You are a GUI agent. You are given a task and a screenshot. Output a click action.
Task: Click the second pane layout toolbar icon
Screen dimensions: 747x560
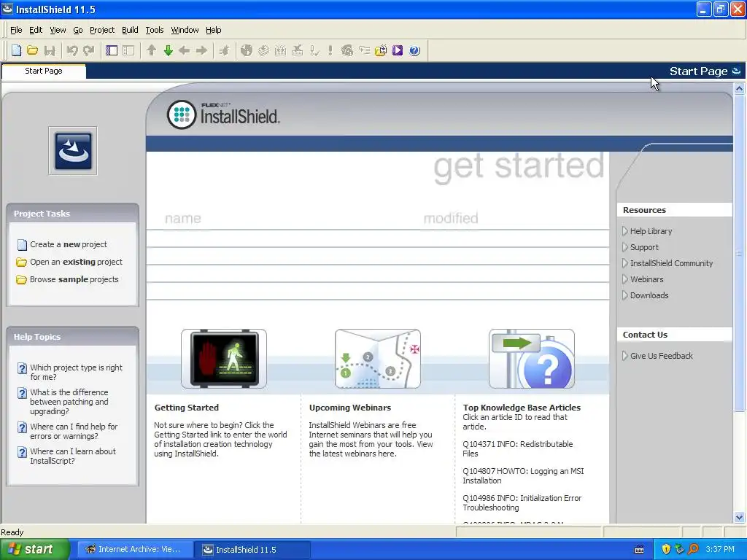coord(128,50)
